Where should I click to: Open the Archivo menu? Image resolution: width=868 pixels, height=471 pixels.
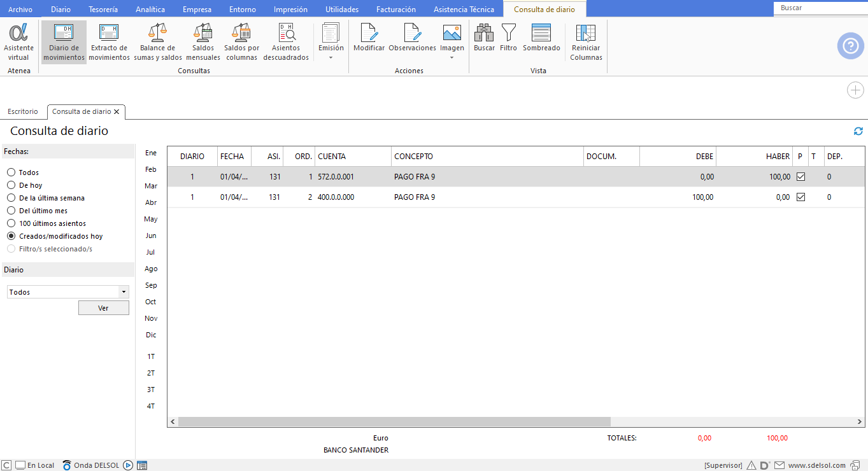click(x=20, y=10)
